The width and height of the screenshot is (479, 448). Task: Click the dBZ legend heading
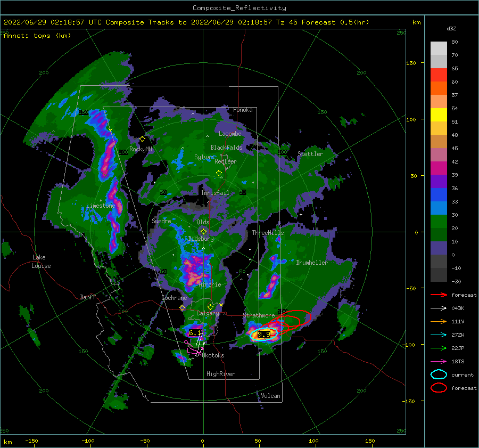[x=451, y=28]
